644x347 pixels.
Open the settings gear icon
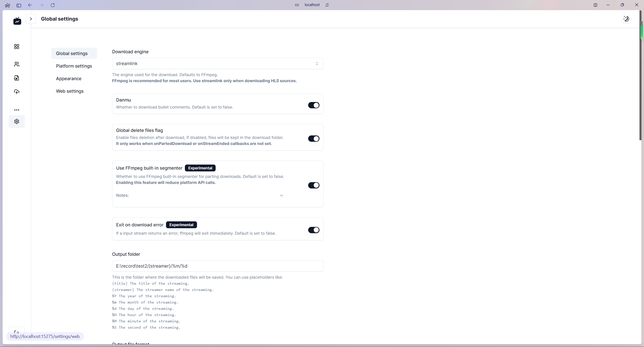click(x=17, y=121)
